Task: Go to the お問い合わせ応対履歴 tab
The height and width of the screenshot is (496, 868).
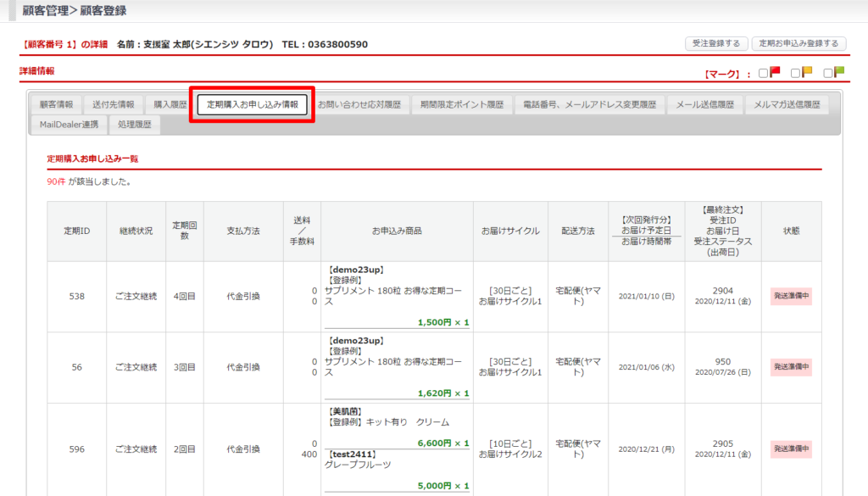Action: coord(358,105)
